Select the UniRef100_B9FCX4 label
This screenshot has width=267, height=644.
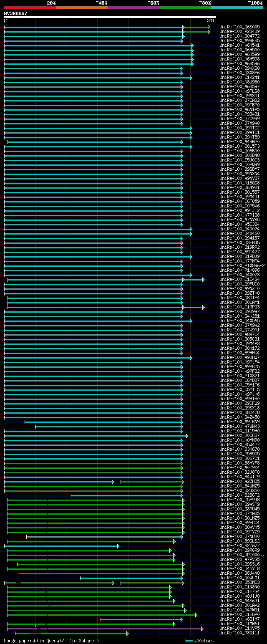click(239, 523)
